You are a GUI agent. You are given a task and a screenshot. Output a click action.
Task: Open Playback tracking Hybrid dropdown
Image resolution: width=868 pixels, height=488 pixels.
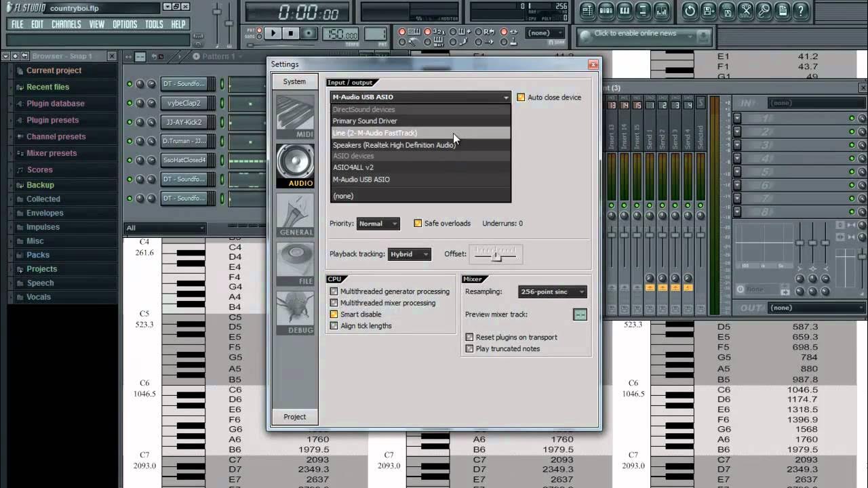pos(409,254)
